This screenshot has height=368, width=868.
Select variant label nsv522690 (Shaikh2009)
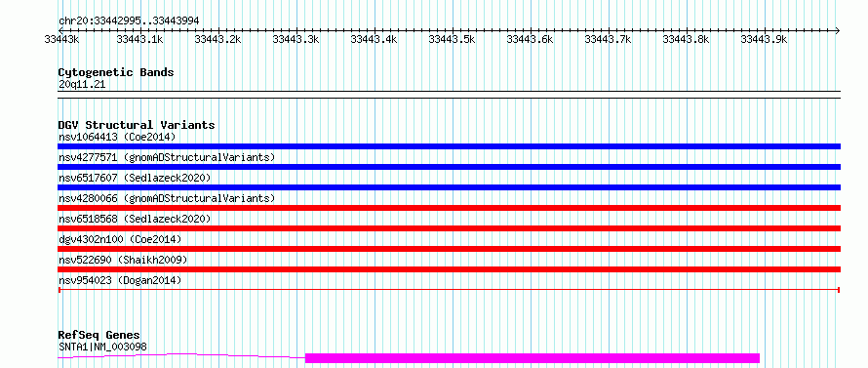tap(123, 260)
